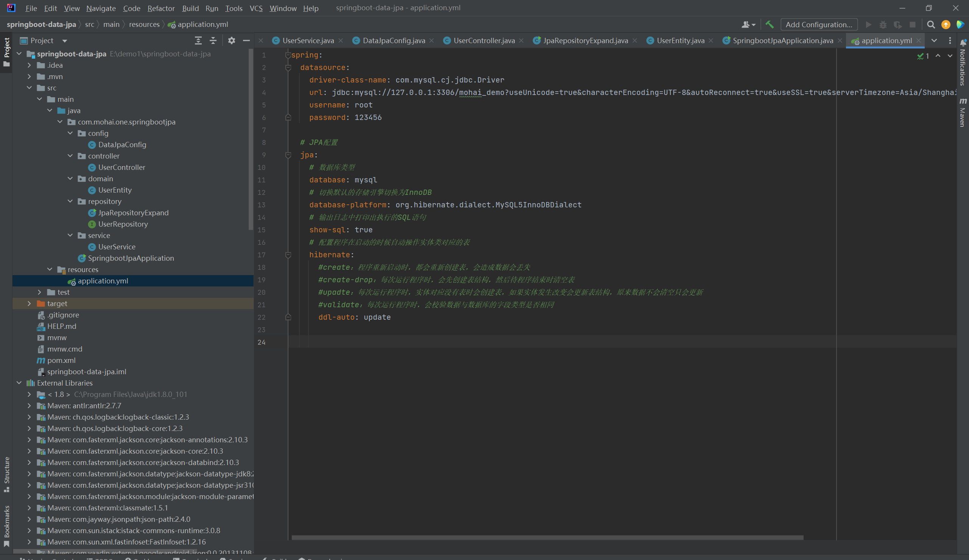Collapse the hibernate fold marker in gutter
Screen dimensions: 969x560
pos(288,255)
